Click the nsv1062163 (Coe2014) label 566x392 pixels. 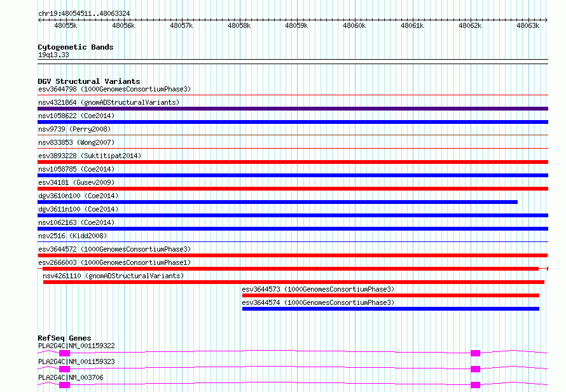pyautogui.click(x=76, y=222)
